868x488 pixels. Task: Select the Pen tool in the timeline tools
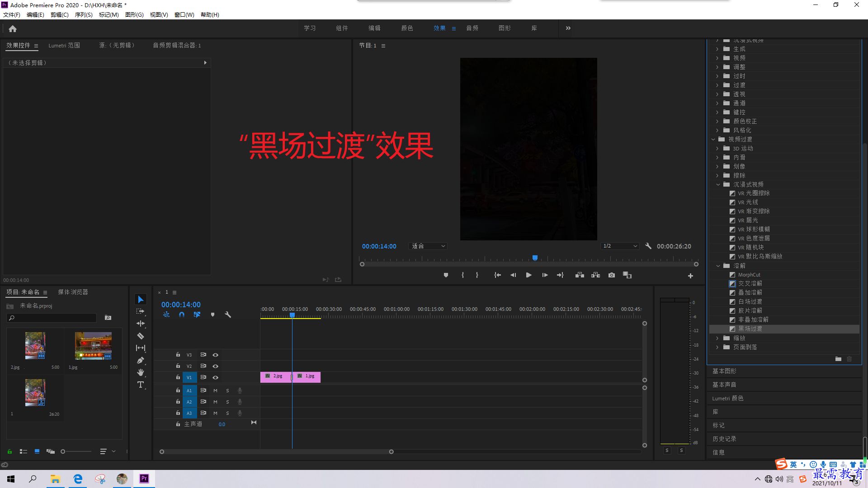[140, 360]
